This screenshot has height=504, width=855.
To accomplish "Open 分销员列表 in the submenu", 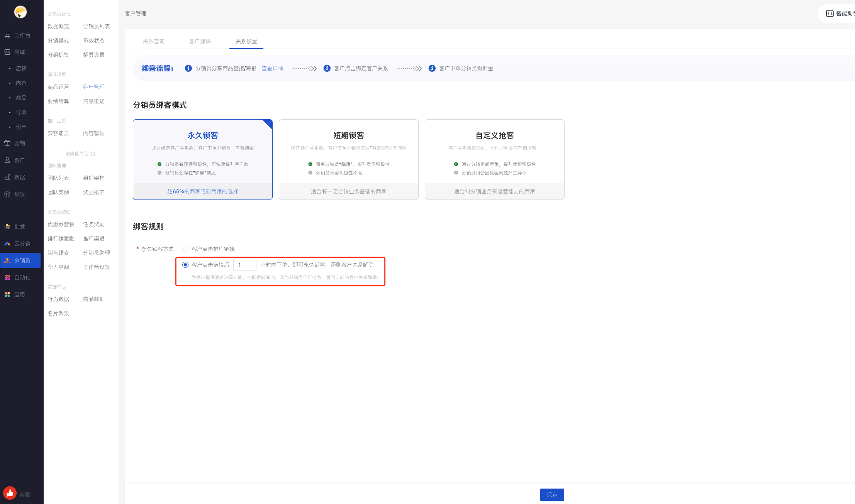I will (97, 26).
